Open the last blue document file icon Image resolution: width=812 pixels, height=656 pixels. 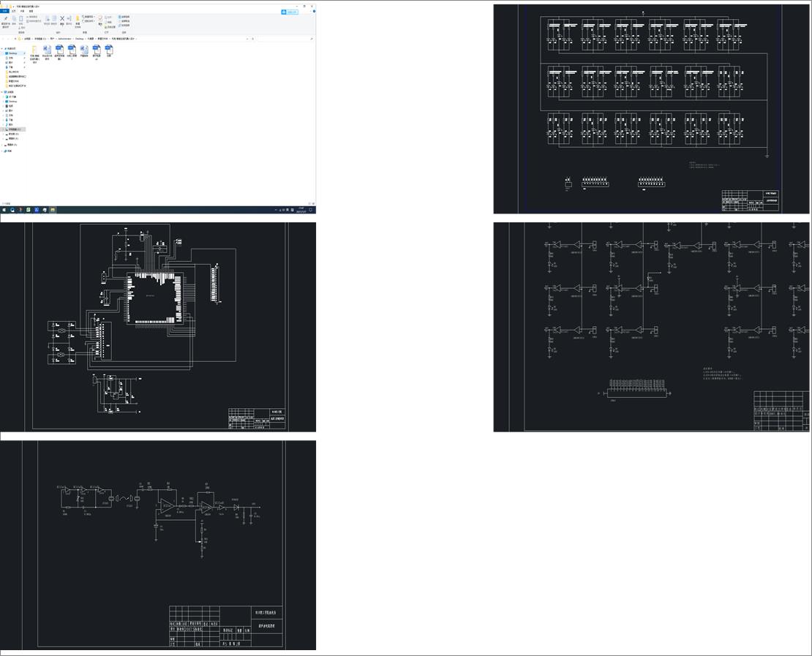tap(109, 50)
